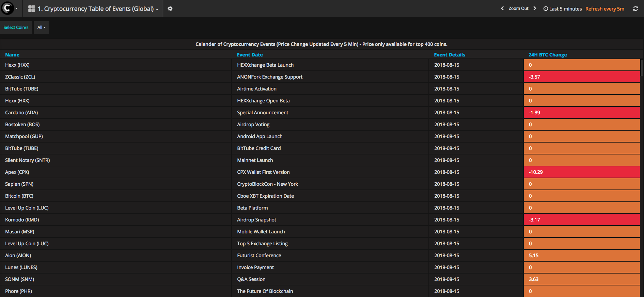Click the Matchpool (GUP) name cell
This screenshot has width=644, height=297.
coord(116,136)
